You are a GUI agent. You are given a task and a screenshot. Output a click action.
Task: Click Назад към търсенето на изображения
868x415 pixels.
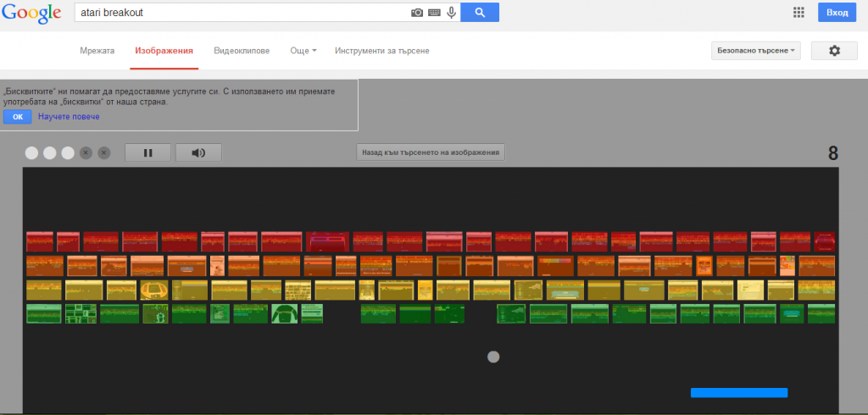(x=430, y=152)
